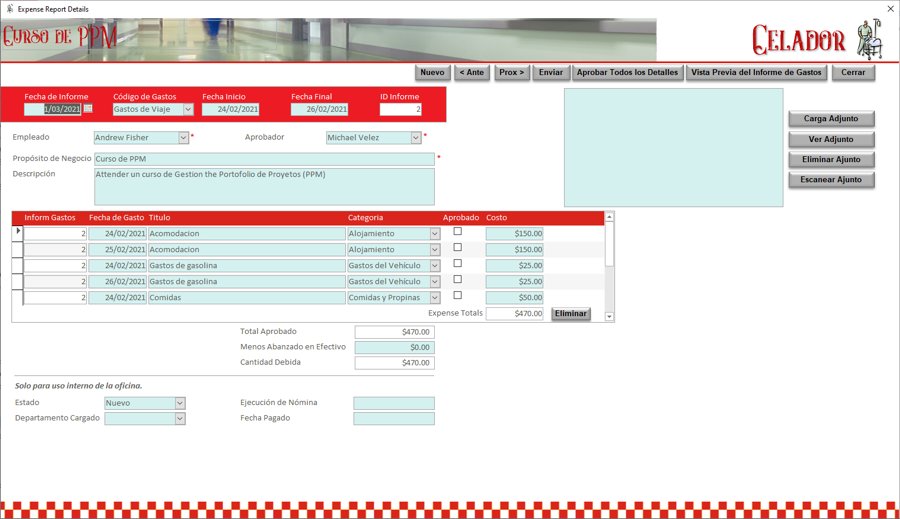This screenshot has height=519, width=900.
Task: Click the Celador janitor logo icon
Action: 870,39
